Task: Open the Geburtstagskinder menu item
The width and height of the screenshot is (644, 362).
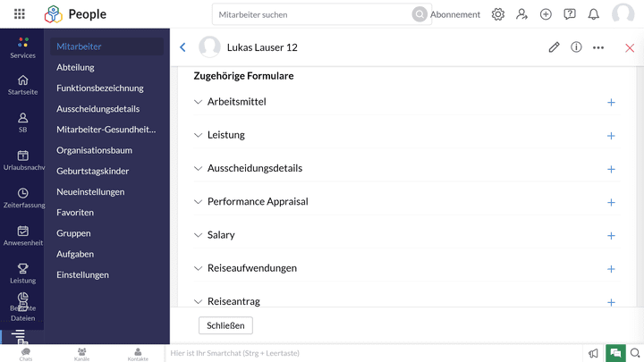Action: coord(92,171)
